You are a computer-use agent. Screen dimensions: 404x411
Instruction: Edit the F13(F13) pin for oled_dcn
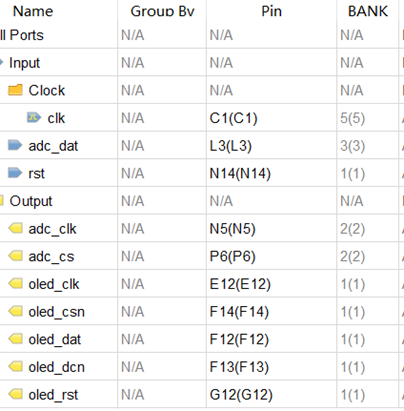(x=271, y=367)
